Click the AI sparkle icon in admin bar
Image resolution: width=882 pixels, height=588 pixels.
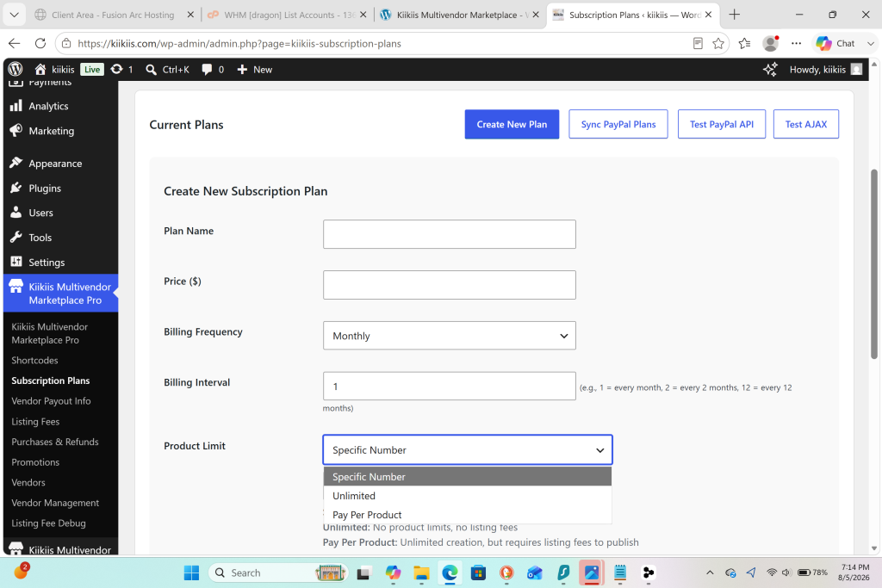pos(770,69)
